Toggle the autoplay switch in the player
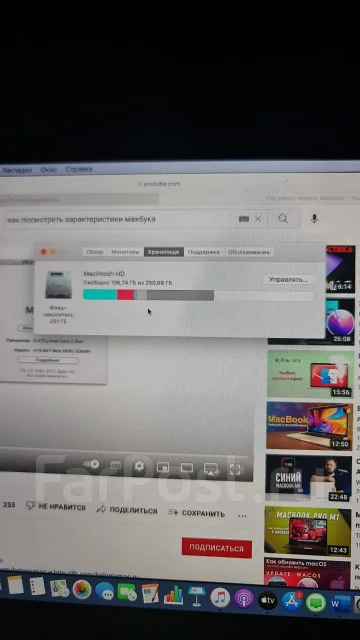This screenshot has width=360, height=640. click(91, 464)
